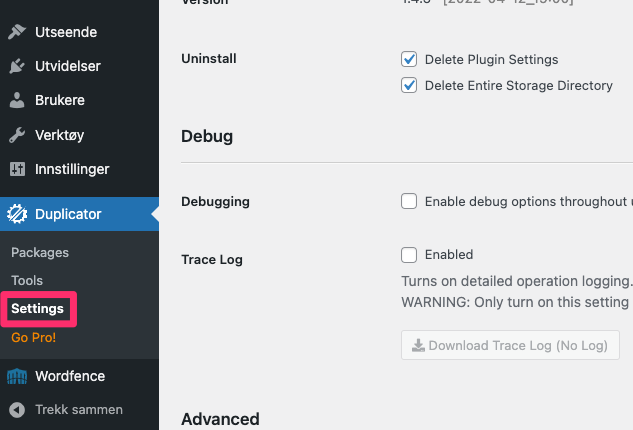Click download icon in Trace Log button
The image size is (633, 430).
(418, 346)
